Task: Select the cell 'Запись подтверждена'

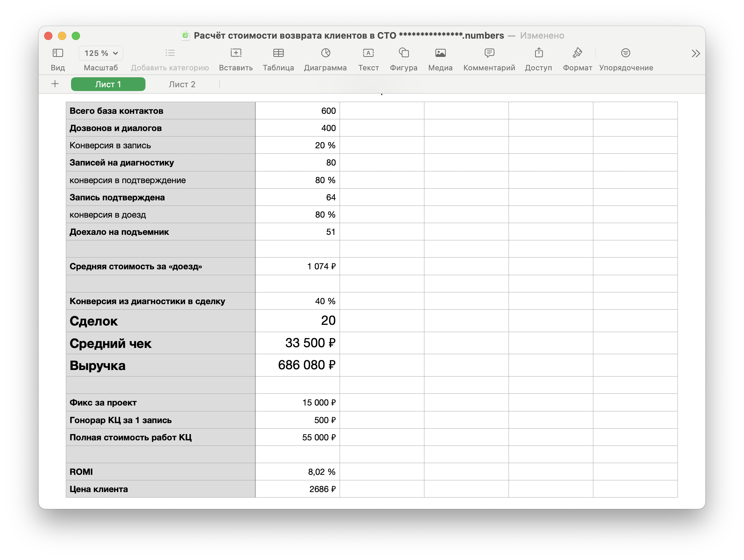Action: coord(161,197)
